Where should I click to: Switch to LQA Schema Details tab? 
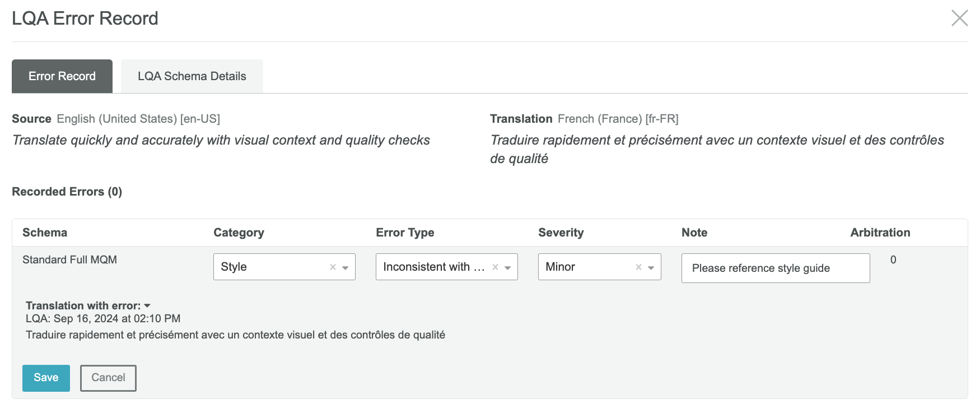point(192,76)
